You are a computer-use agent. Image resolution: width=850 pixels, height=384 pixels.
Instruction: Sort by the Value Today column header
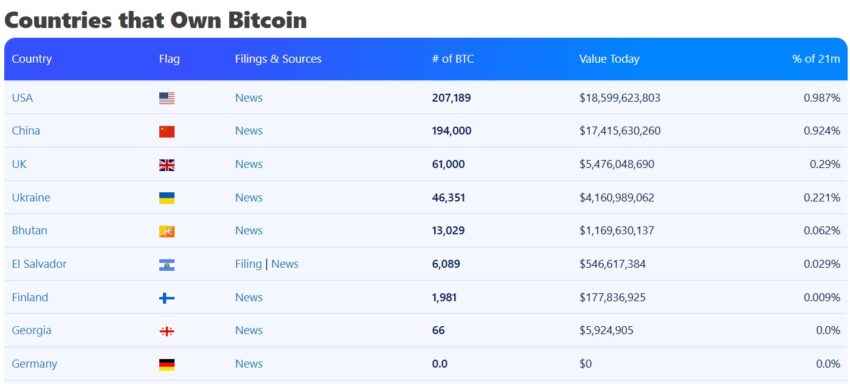(x=609, y=59)
